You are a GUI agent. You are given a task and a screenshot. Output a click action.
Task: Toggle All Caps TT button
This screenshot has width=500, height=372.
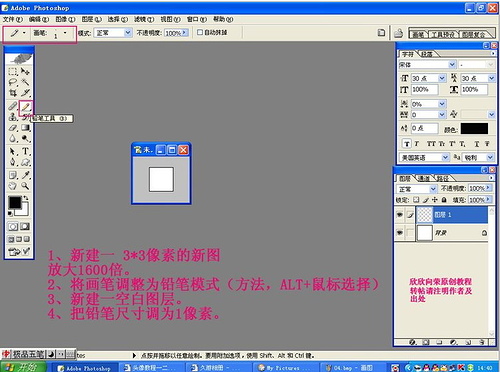tap(431, 144)
